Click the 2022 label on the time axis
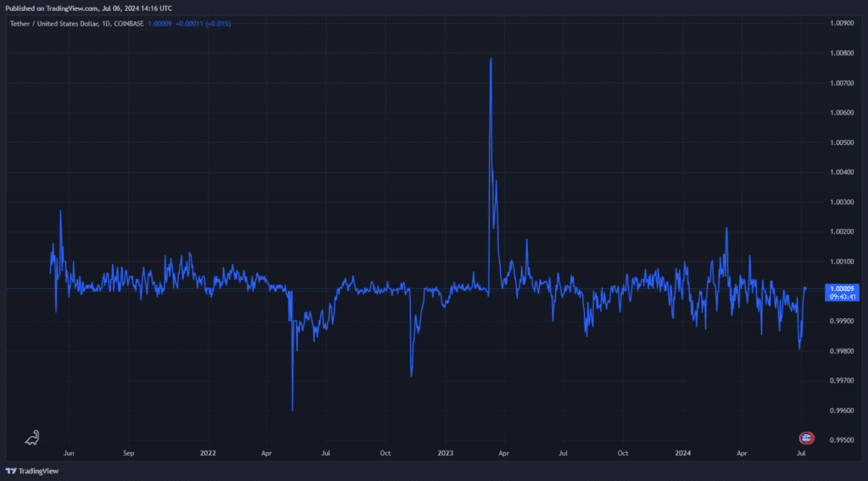The width and height of the screenshot is (868, 481). tap(209, 454)
